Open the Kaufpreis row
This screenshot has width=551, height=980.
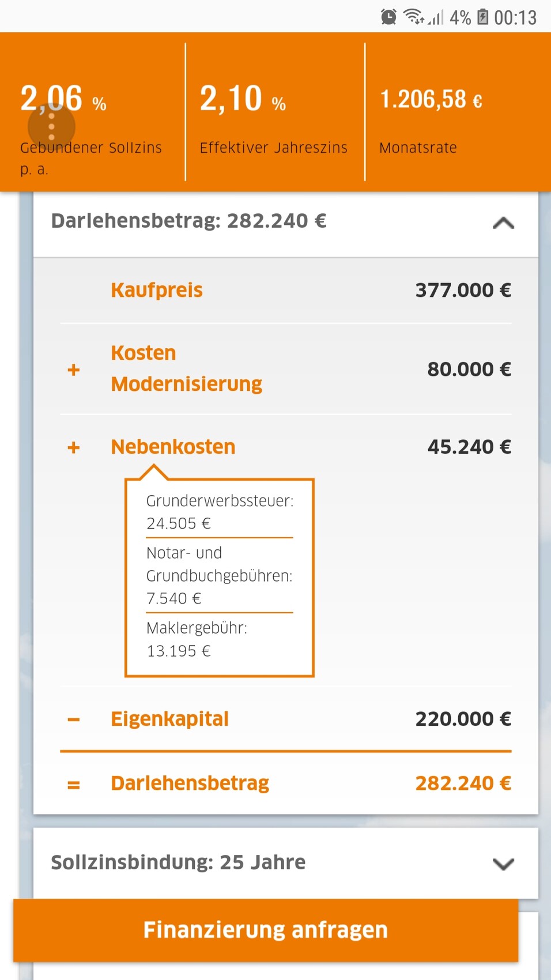click(x=157, y=290)
